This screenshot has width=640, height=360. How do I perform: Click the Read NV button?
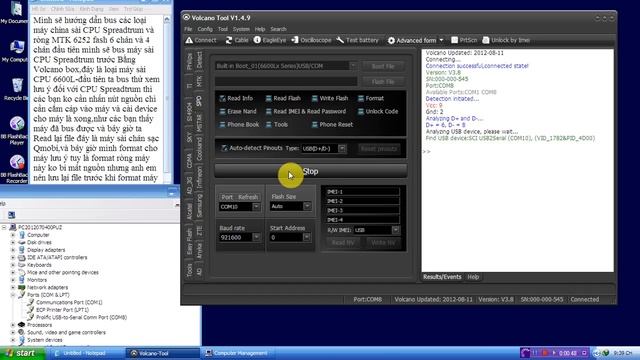tap(343, 243)
